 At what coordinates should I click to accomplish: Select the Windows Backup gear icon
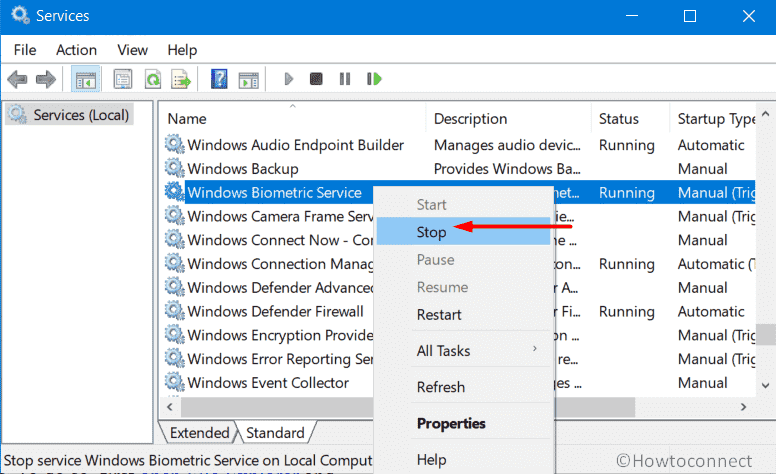pyautogui.click(x=175, y=168)
